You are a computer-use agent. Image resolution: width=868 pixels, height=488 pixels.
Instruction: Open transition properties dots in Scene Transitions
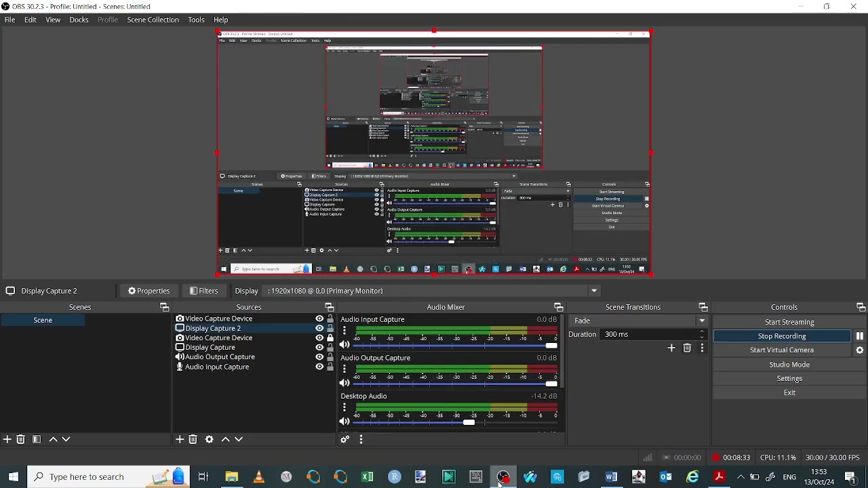[x=703, y=348]
